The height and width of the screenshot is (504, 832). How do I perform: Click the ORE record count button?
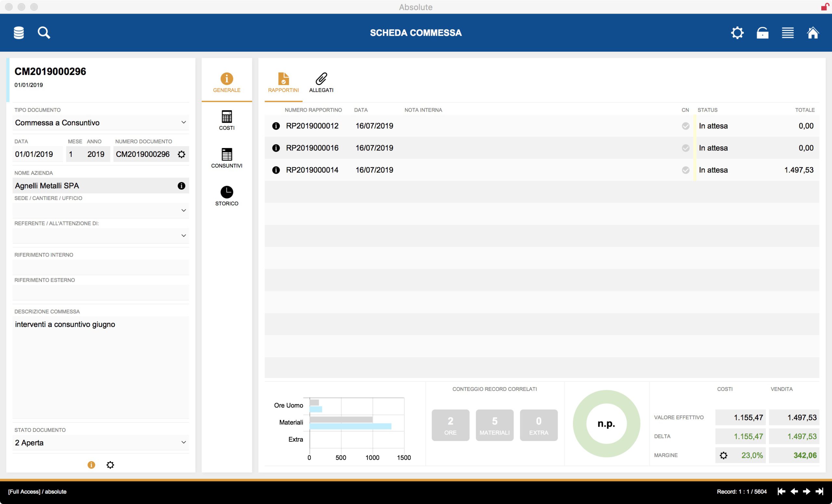[x=450, y=425]
